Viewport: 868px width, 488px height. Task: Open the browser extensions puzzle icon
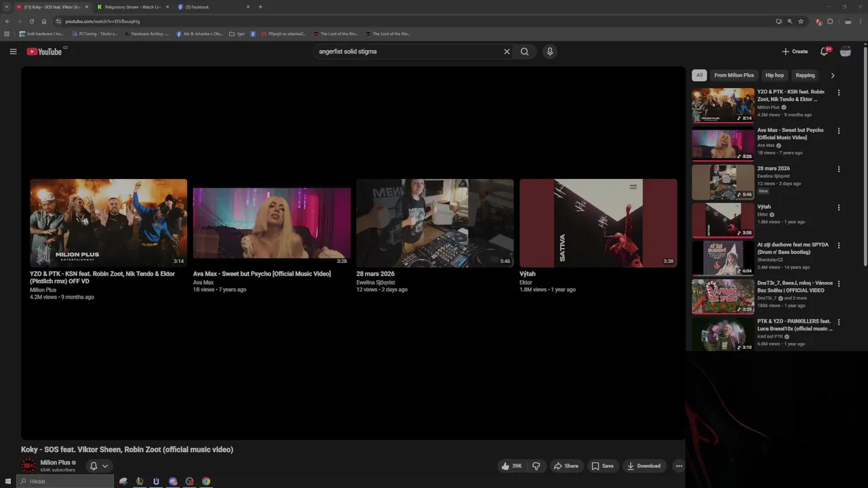830,21
